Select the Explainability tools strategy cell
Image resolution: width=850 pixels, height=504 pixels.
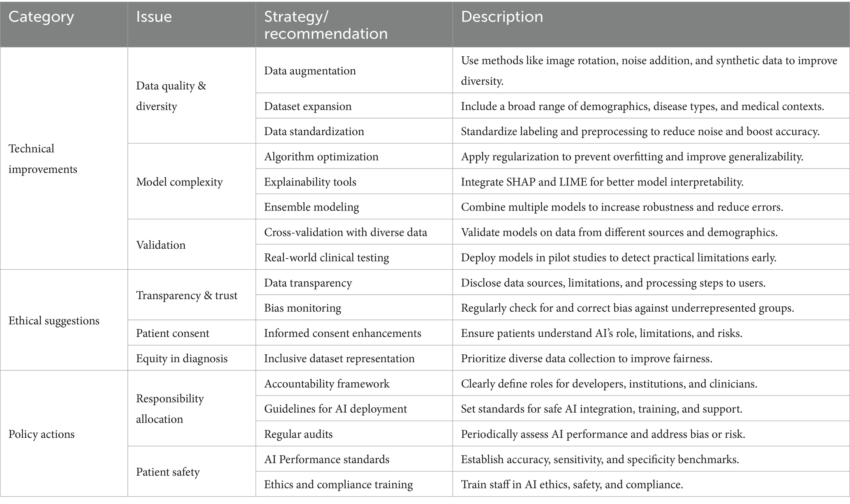click(310, 182)
